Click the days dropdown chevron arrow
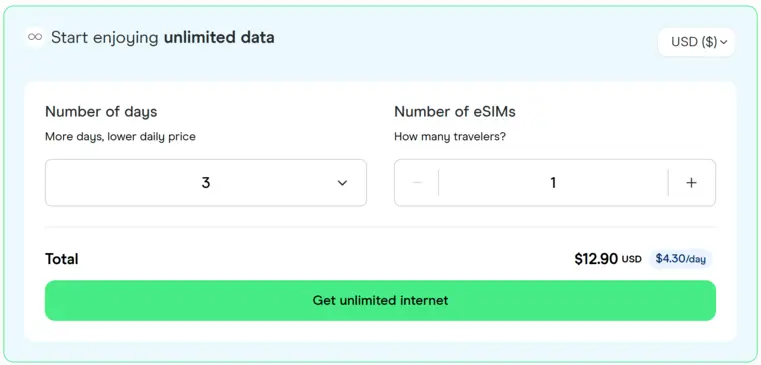The image size is (761, 365). (x=342, y=183)
